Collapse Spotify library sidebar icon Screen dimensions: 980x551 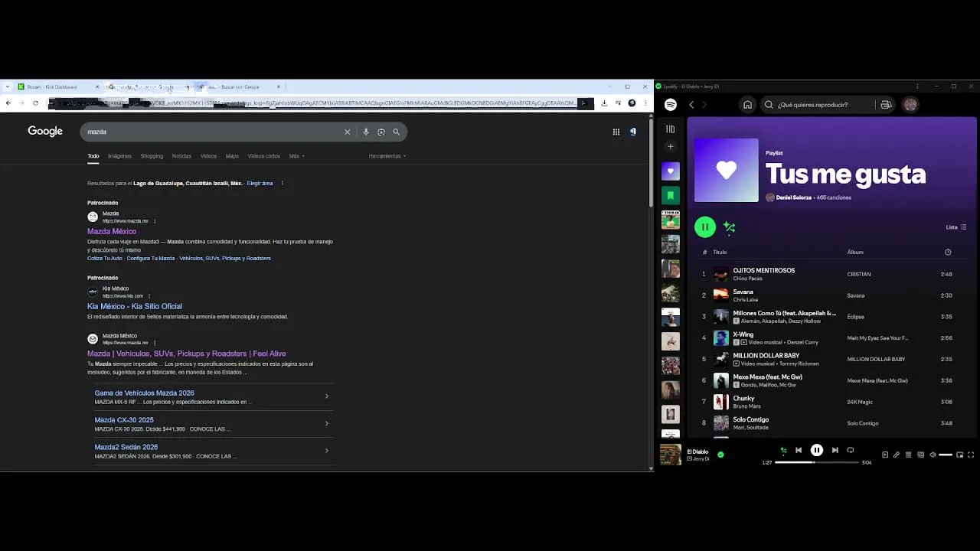(x=670, y=129)
